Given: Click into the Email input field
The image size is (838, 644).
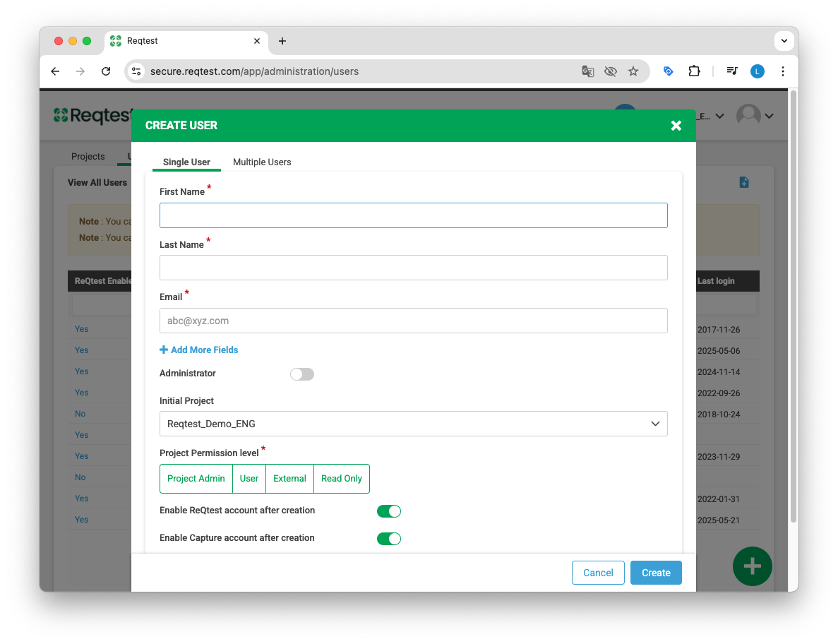Looking at the screenshot, I should [x=413, y=321].
